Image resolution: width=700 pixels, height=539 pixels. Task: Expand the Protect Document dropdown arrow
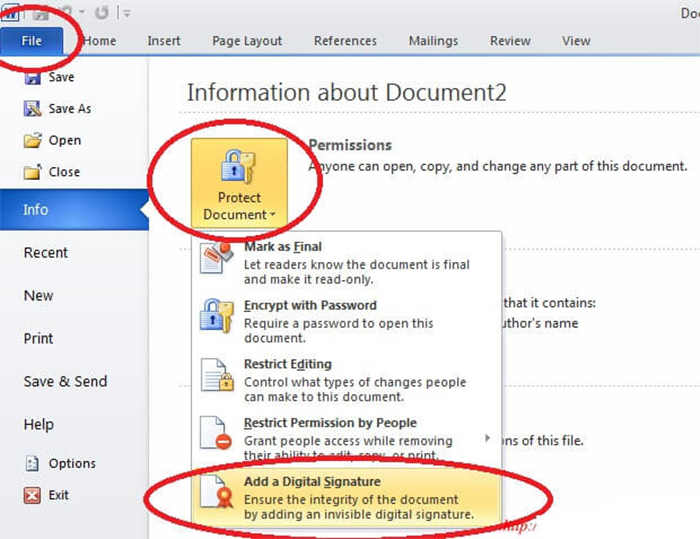(x=272, y=215)
